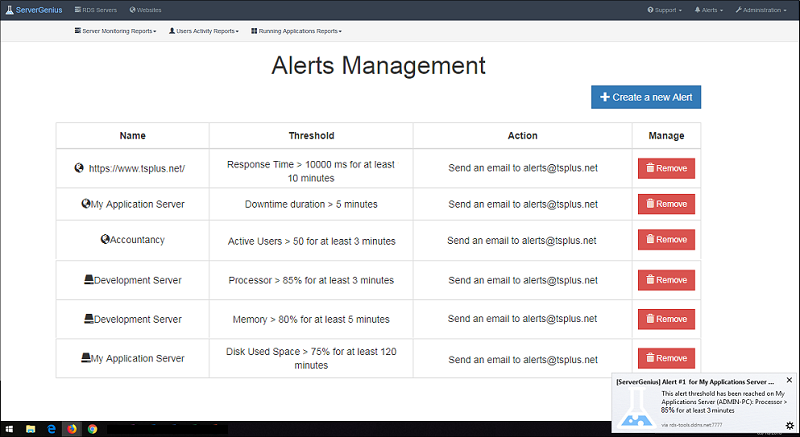800x437 pixels.
Task: Click server icon beside Development Server memory row
Action: tap(88, 319)
